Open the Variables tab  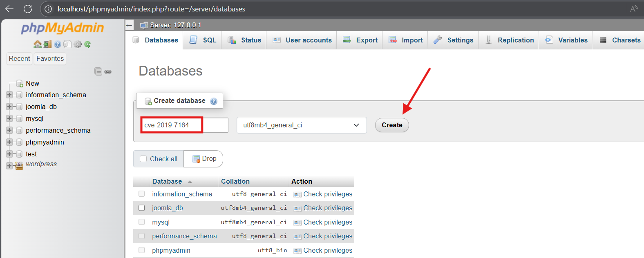566,40
